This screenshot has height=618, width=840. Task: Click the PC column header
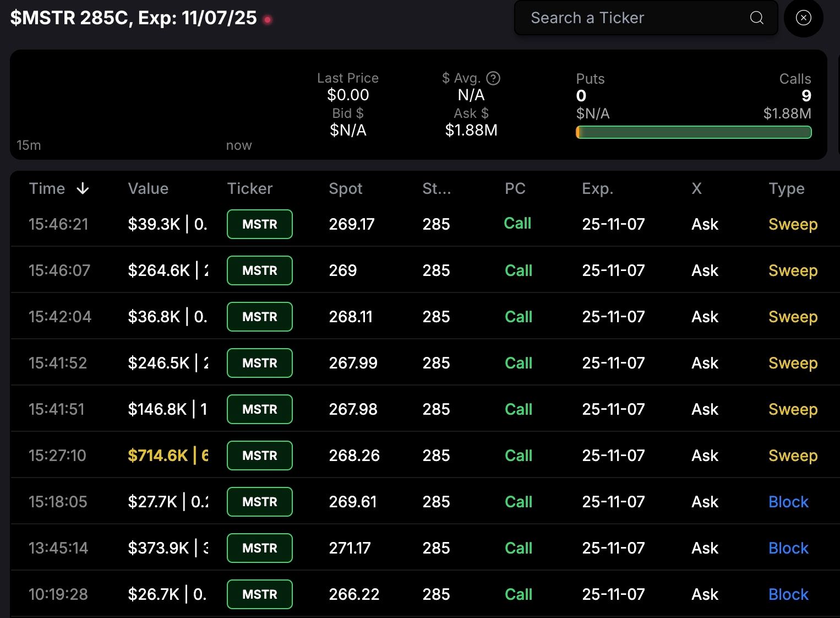(515, 188)
